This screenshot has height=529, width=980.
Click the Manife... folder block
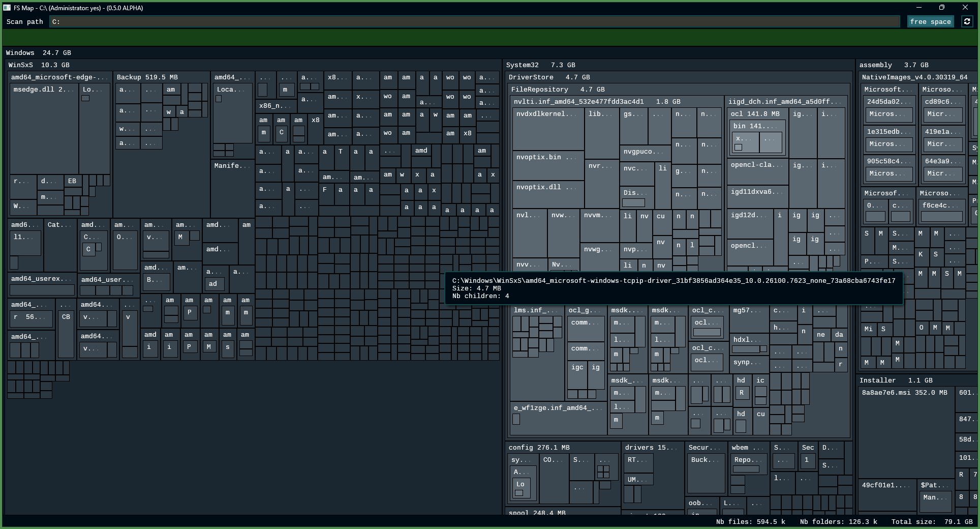(x=232, y=188)
